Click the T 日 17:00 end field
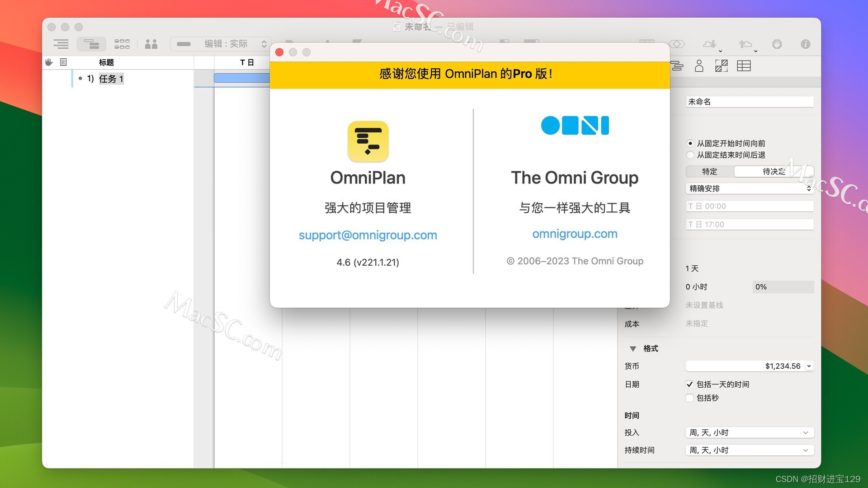This screenshot has width=868, height=488. [x=750, y=224]
